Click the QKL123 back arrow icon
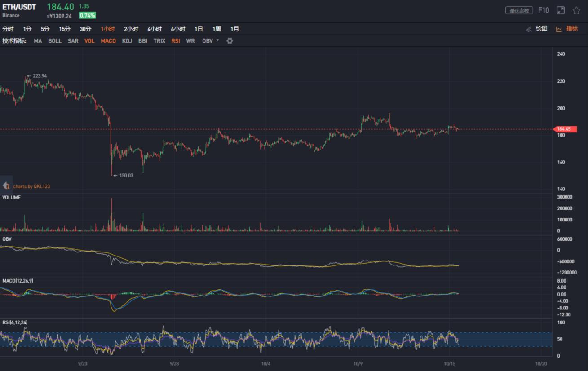The height and width of the screenshot is (371, 588). coord(6,185)
